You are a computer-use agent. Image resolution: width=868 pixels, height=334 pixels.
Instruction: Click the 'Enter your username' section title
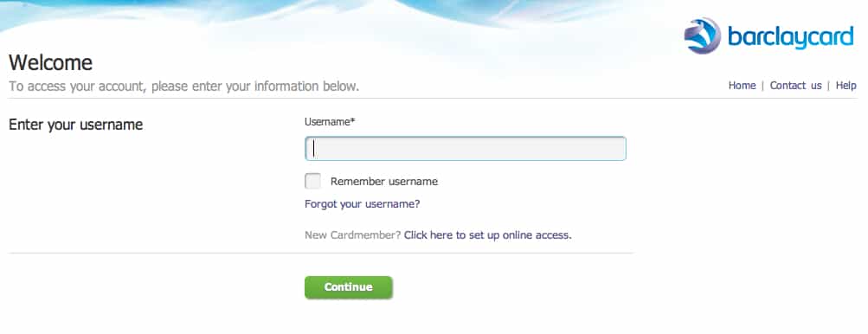coord(76,125)
